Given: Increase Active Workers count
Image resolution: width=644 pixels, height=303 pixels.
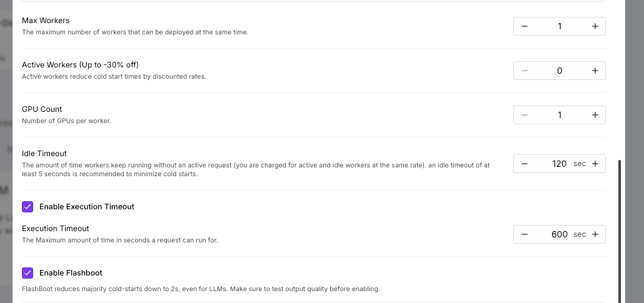Looking at the screenshot, I should [595, 71].
